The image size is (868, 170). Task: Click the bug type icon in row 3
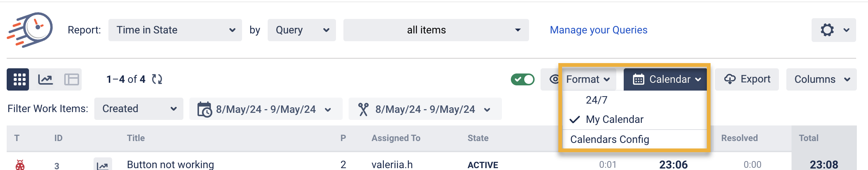click(x=20, y=165)
